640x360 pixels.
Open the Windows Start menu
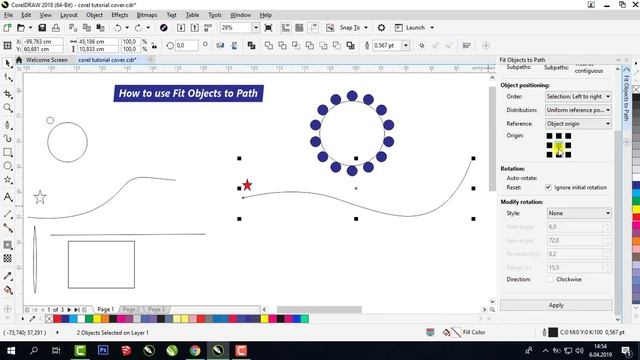click(11, 351)
